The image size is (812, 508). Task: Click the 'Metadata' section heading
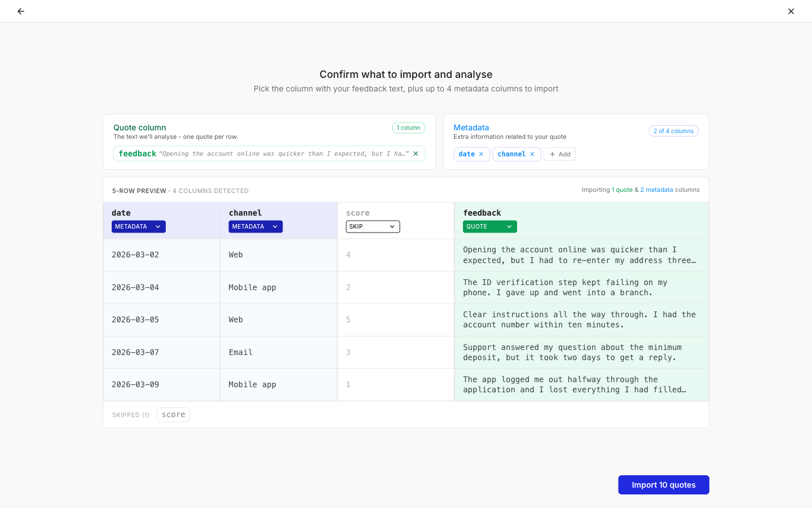tap(471, 128)
